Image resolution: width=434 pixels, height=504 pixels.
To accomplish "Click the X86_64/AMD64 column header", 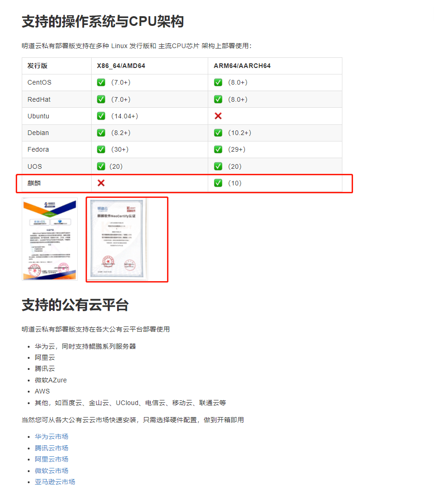I will (121, 66).
